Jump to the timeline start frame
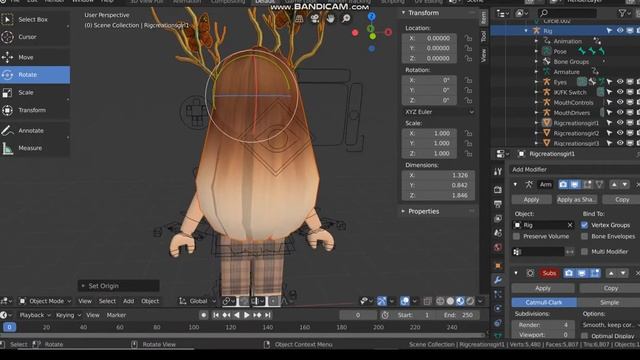The width and height of the screenshot is (640, 360). point(216,315)
